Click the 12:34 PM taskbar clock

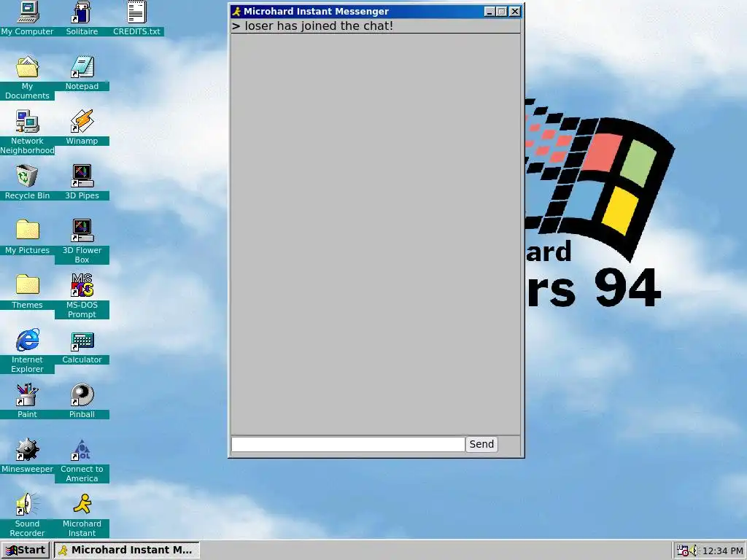coord(722,551)
